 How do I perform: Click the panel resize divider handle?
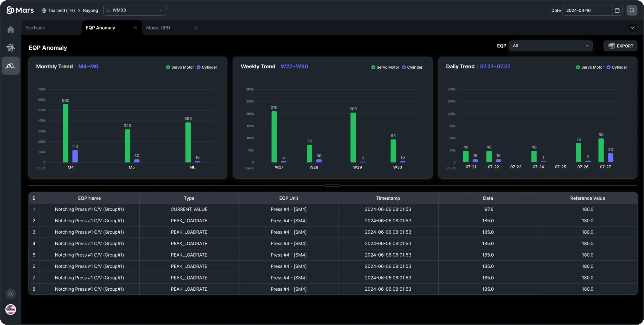333,185
